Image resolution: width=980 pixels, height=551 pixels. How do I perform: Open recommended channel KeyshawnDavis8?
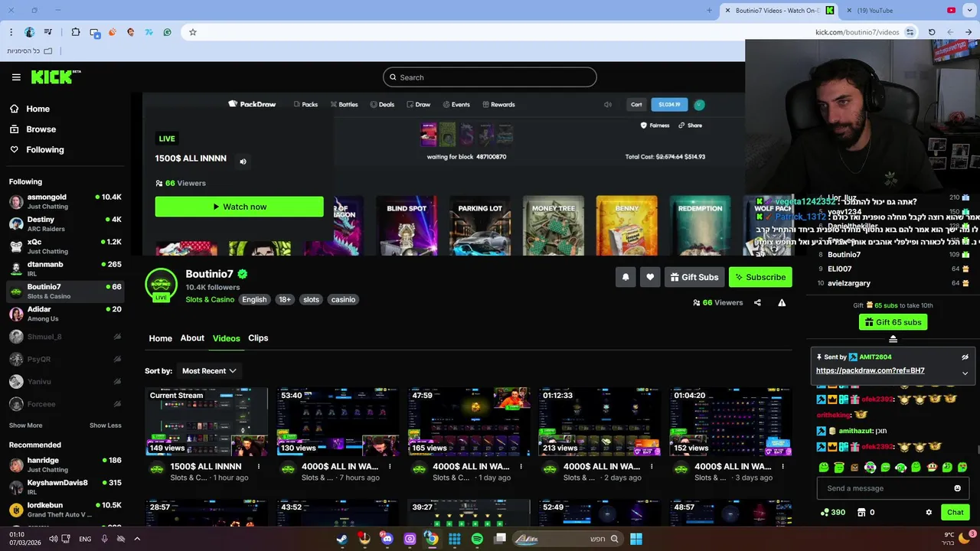tap(65, 487)
